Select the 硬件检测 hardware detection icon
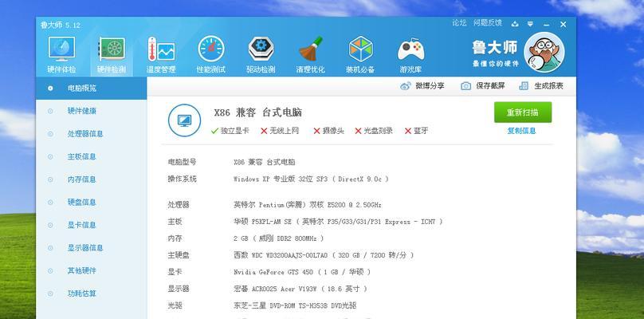Image resolution: width=644 pixels, height=319 pixels. click(x=112, y=49)
